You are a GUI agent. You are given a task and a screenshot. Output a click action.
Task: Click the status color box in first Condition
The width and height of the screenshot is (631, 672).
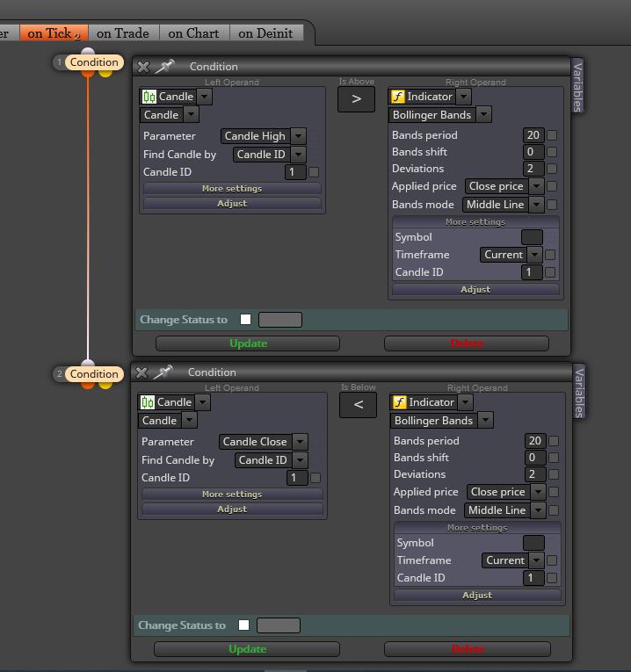point(280,320)
